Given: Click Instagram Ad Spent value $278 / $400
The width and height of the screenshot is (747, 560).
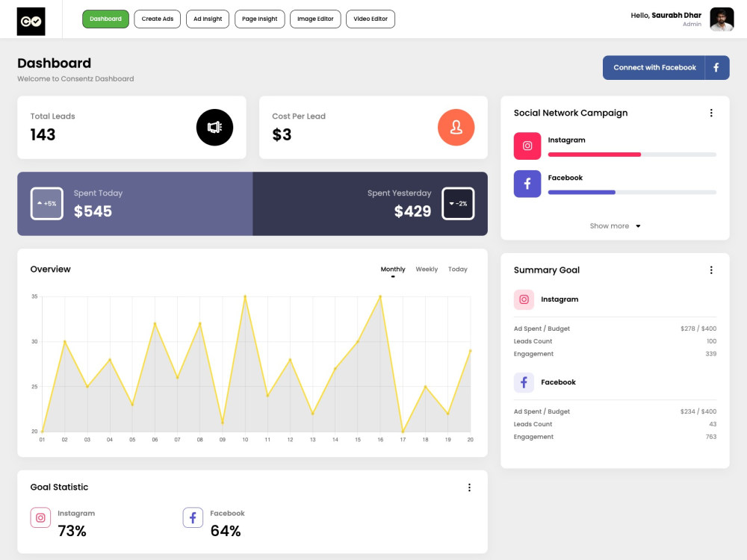Looking at the screenshot, I should click(698, 329).
